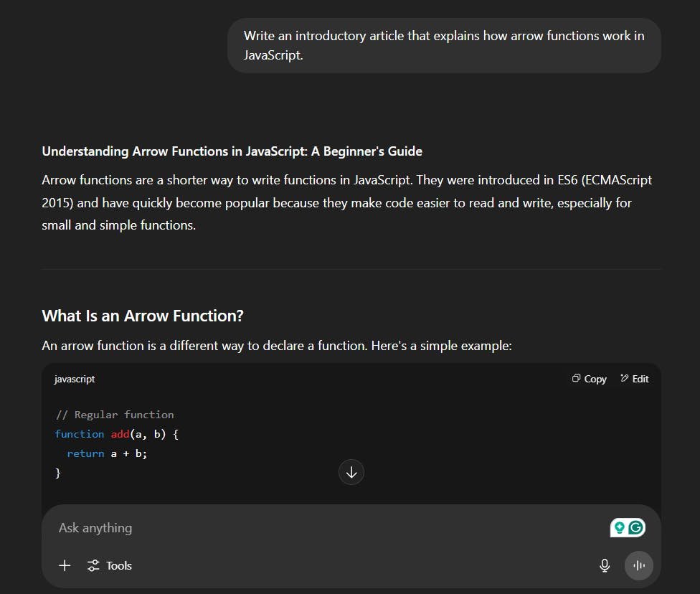Click the Tools sliders icon
Viewport: 700px width, 594px height.
(94, 565)
